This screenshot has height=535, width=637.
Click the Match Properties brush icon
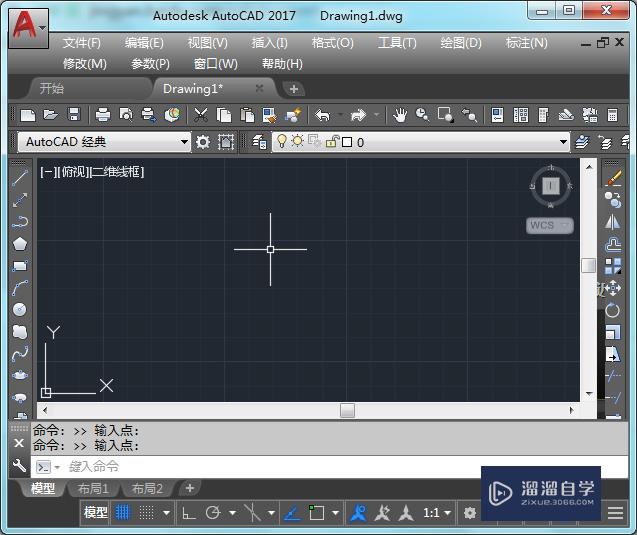tap(270, 115)
